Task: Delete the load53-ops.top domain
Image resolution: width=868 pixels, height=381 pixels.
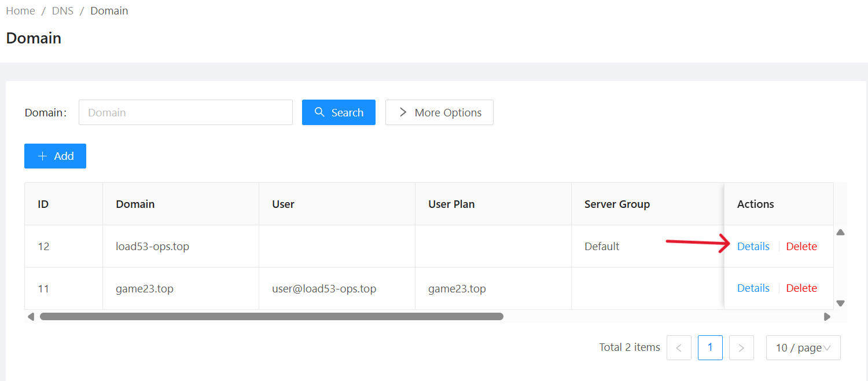Action: (801, 246)
